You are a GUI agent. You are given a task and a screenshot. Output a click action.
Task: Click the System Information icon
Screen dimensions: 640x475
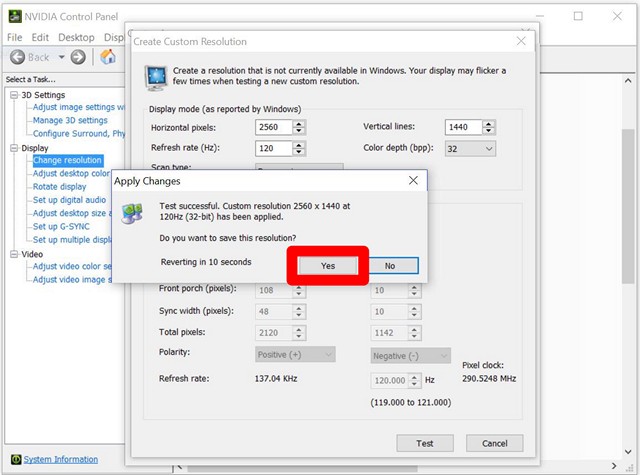[16, 459]
